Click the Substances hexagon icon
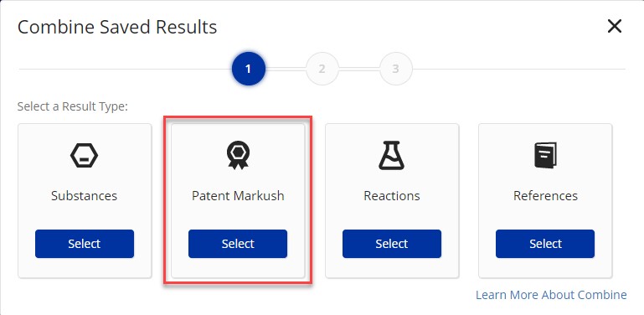 click(85, 157)
